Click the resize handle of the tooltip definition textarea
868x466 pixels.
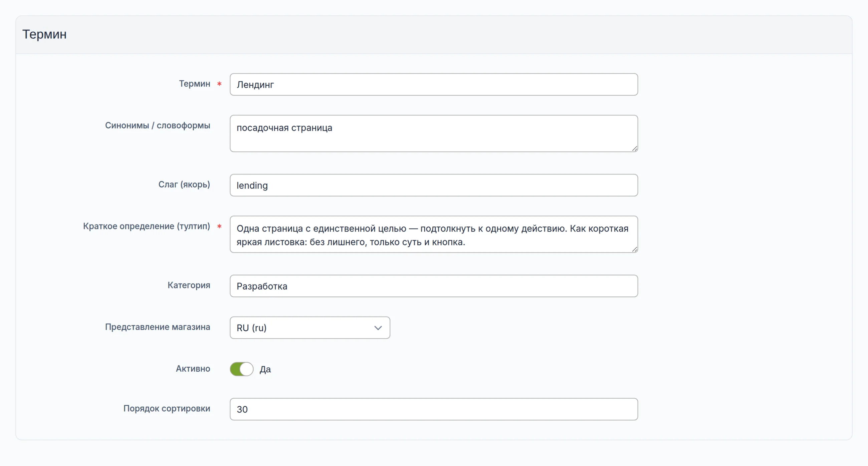click(635, 249)
